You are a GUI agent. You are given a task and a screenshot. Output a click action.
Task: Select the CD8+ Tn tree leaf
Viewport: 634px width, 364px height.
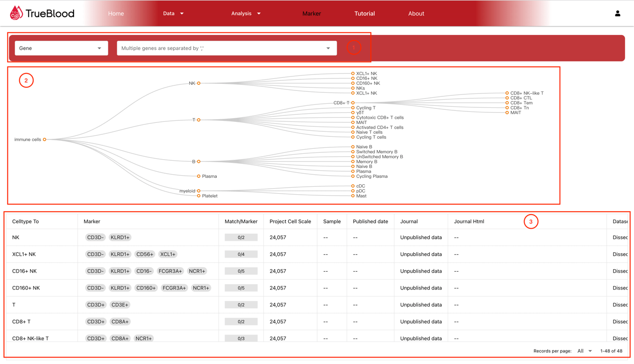point(519,108)
